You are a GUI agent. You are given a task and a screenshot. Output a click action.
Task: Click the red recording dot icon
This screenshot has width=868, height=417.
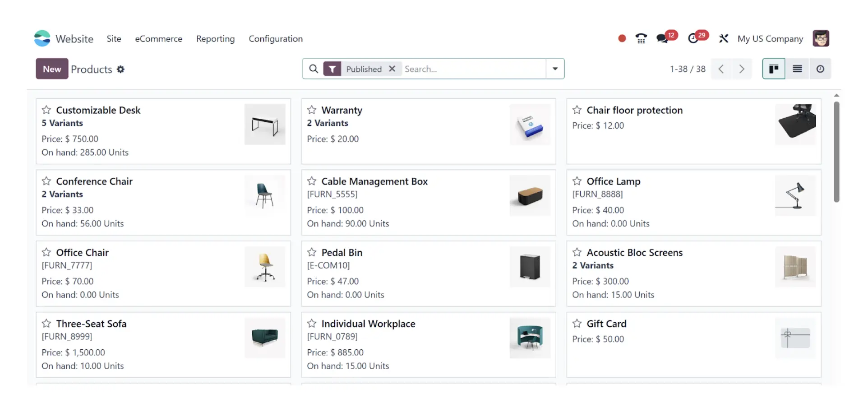[x=622, y=39]
